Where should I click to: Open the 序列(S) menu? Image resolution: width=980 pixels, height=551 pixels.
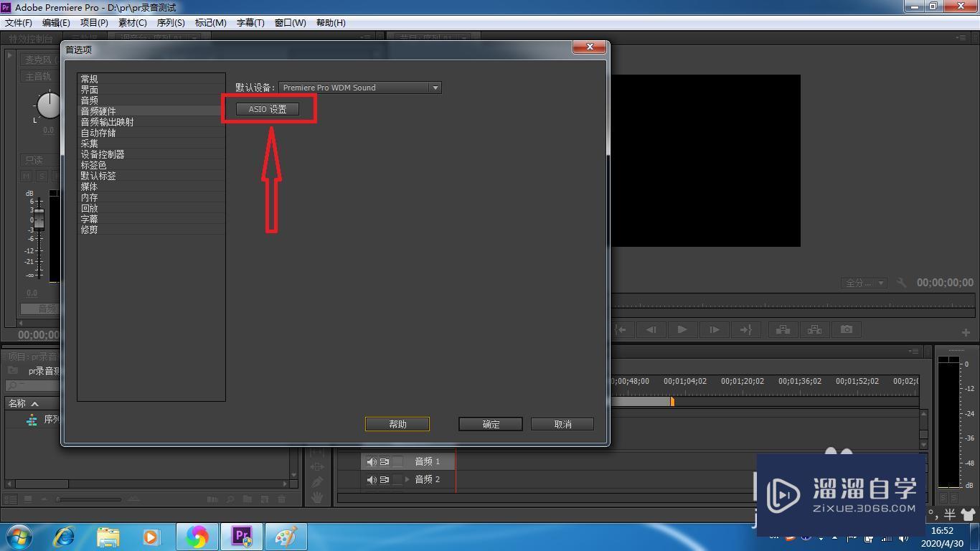171,23
